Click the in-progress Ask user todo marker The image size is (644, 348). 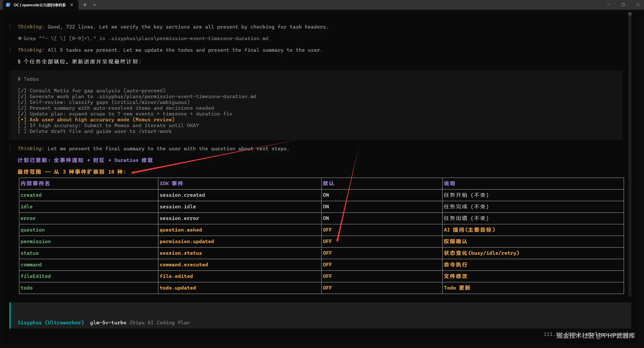coord(22,120)
